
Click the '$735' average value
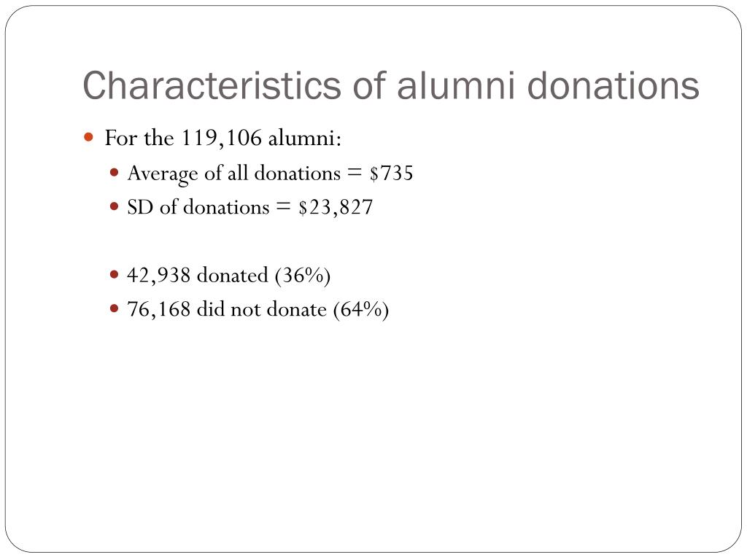click(x=391, y=173)
